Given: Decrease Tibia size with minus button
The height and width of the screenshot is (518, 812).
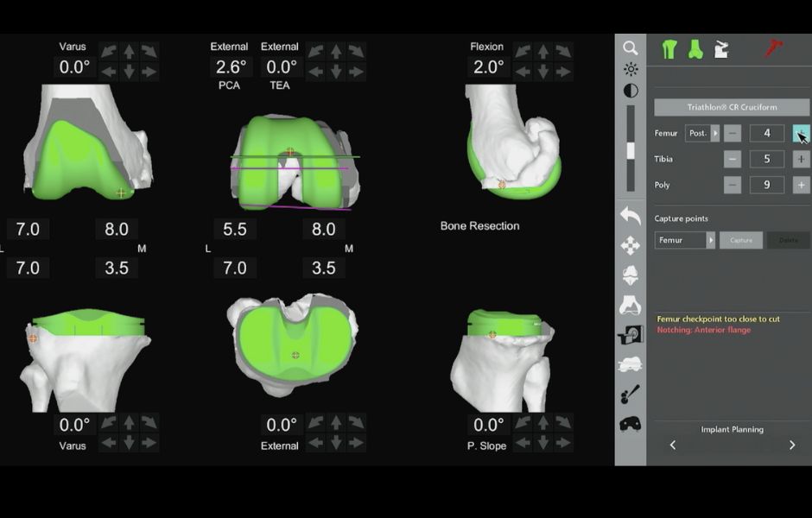Looking at the screenshot, I should coord(733,160).
